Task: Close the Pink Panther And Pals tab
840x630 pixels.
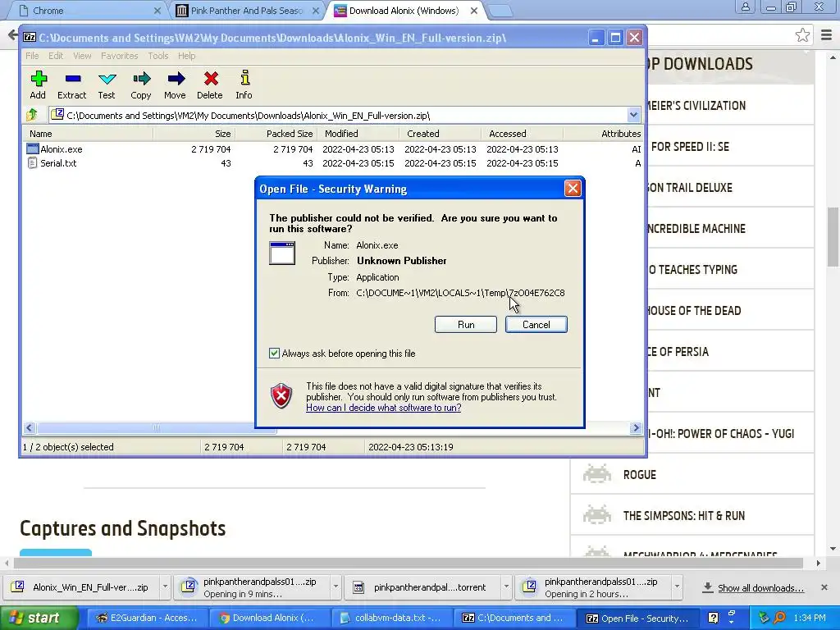Action: coord(316,11)
